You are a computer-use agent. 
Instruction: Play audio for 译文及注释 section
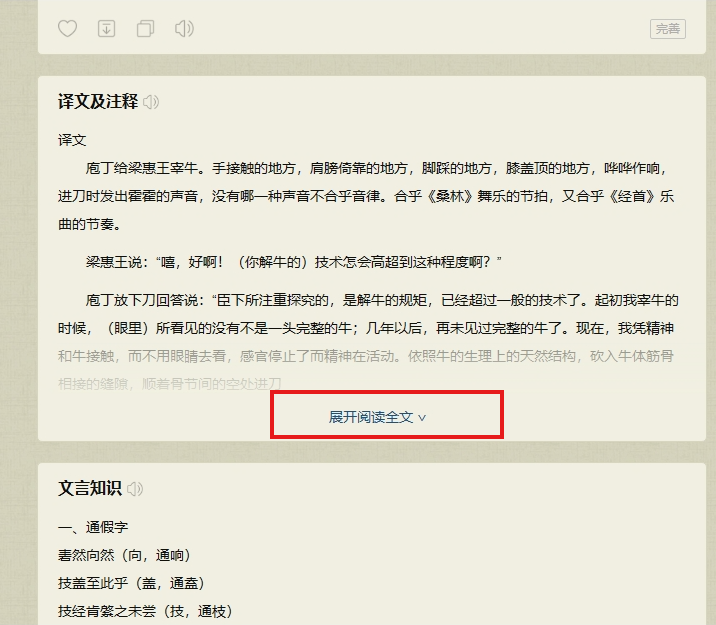(151, 102)
